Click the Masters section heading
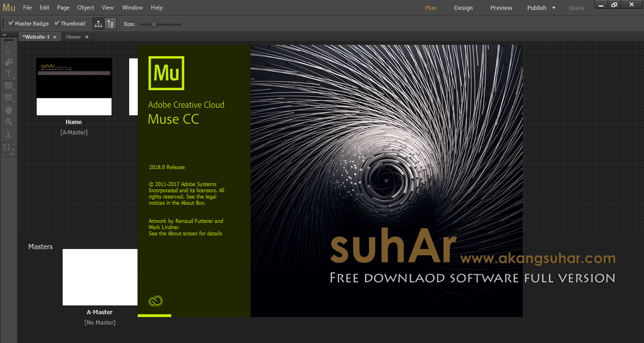 pos(41,247)
